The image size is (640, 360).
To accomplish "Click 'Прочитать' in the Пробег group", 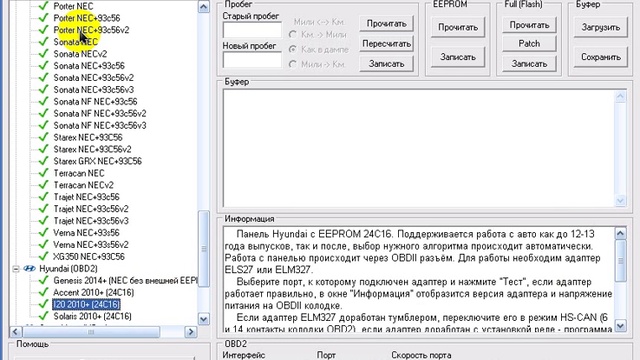I will pos(386,24).
